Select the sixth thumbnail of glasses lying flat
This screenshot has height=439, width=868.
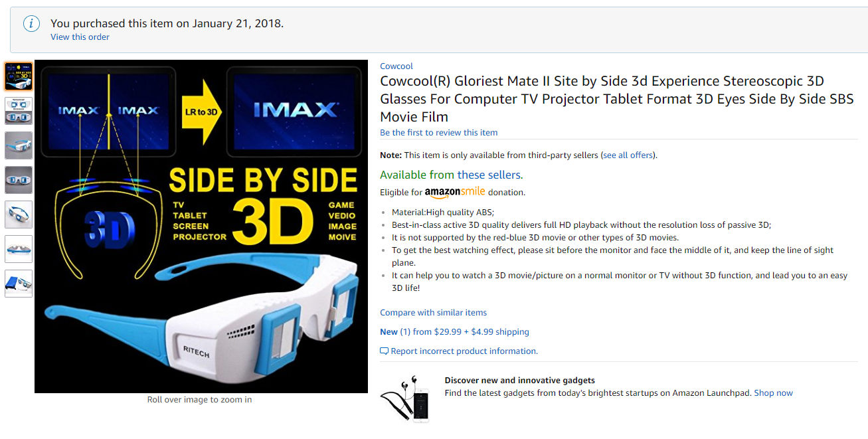pyautogui.click(x=19, y=249)
